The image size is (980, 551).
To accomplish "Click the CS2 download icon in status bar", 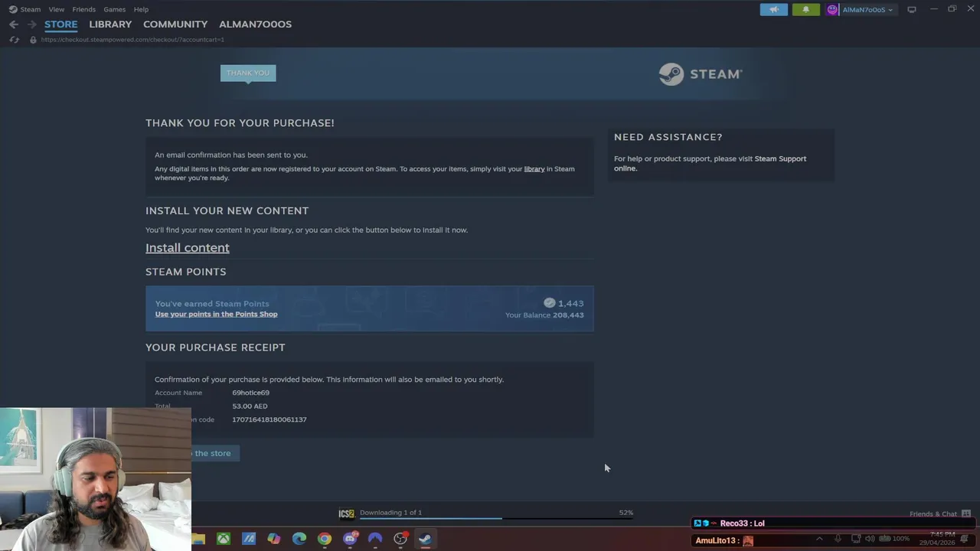I will click(347, 514).
